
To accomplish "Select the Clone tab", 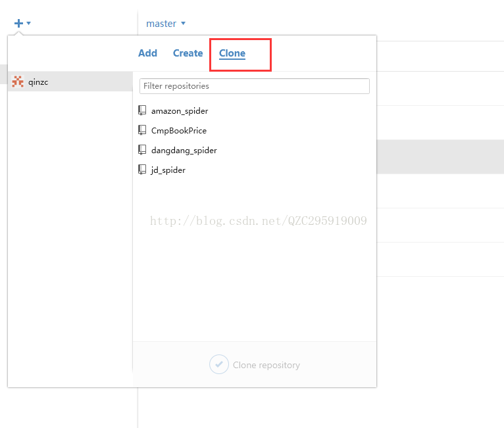I will click(x=232, y=53).
